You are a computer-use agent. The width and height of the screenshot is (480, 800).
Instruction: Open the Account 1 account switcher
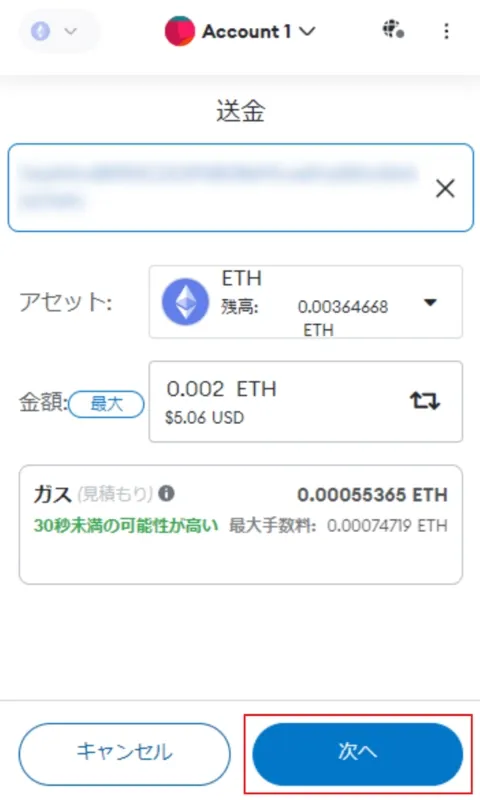click(x=240, y=31)
